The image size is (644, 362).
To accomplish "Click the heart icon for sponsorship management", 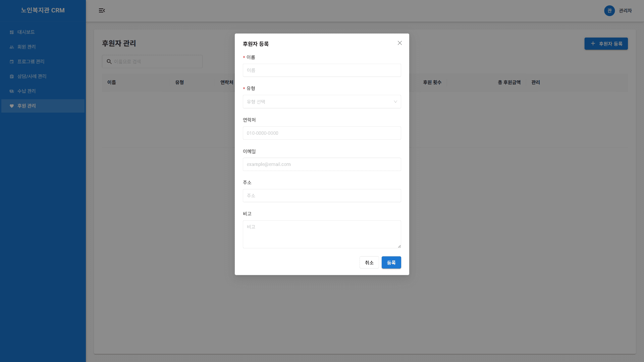I will [12, 106].
